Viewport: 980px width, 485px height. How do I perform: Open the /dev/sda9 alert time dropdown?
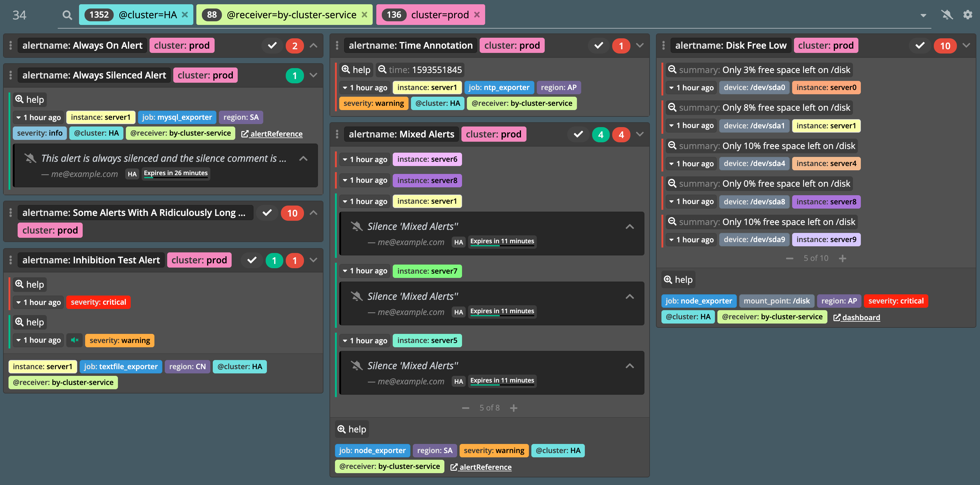pos(691,239)
